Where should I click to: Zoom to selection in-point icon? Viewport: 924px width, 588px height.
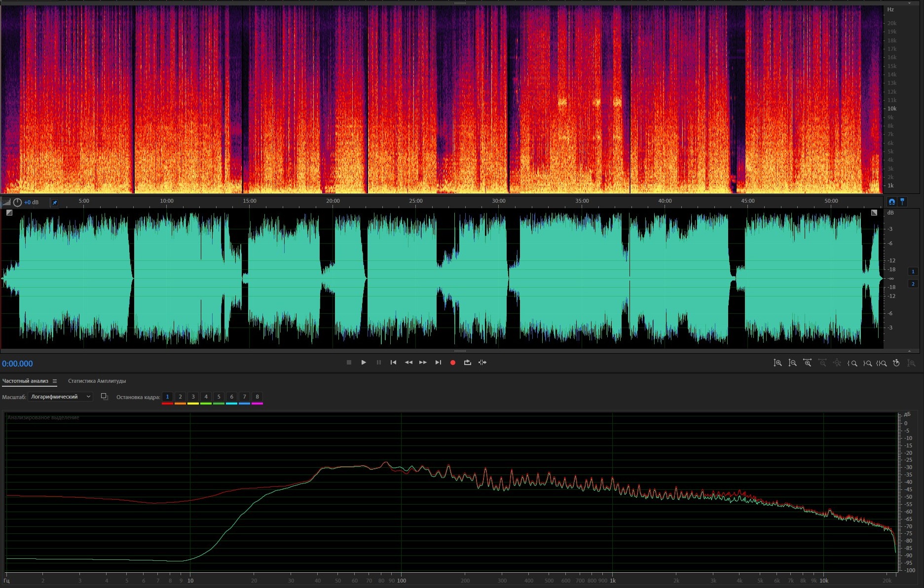tap(852, 363)
